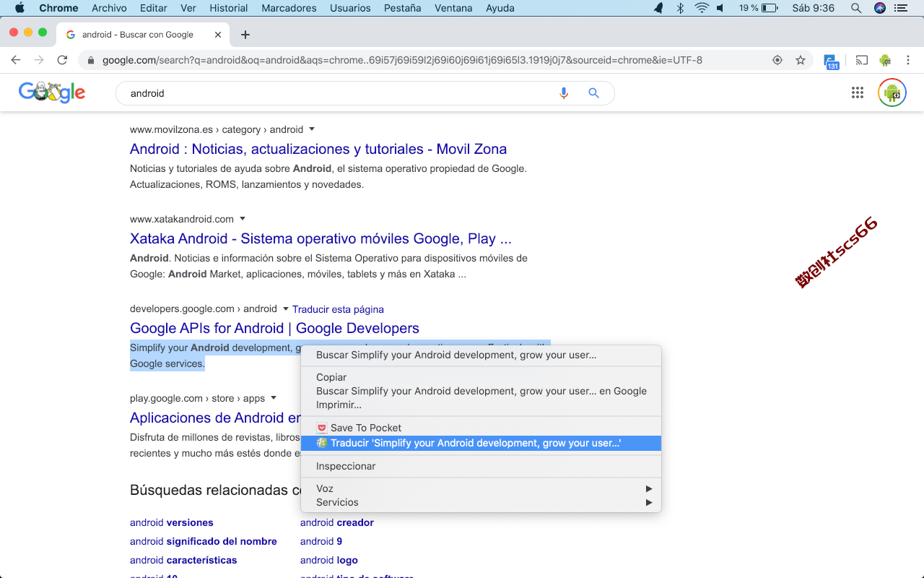Open the Ventana menu

pyautogui.click(x=453, y=8)
